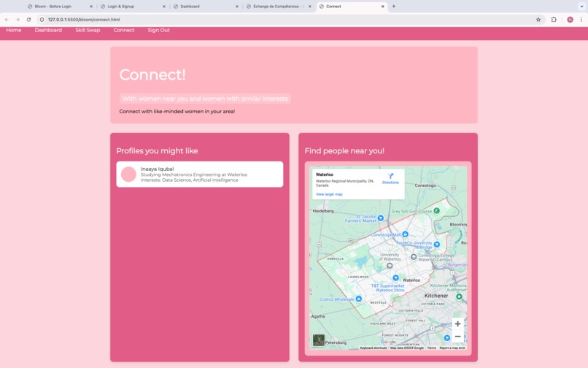The height and width of the screenshot is (368, 588).
Task: Close the Échange de Compétences tab
Action: 310,7
